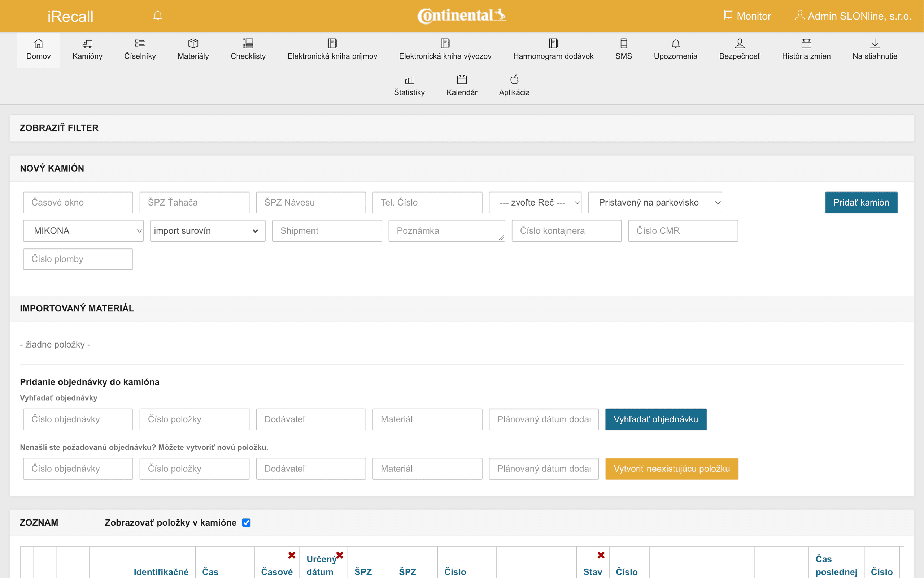Screen dimensions: 924x578
Task: Remove Stav column with red X
Action: pyautogui.click(x=601, y=555)
